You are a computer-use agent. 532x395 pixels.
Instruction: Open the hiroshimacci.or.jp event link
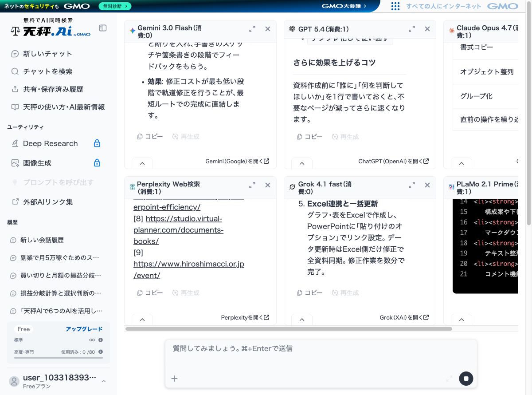click(189, 270)
